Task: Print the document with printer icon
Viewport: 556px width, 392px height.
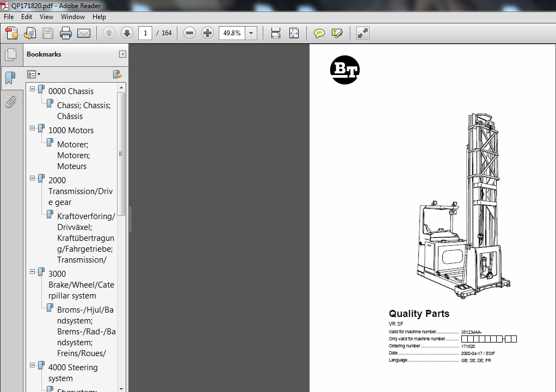Action: (66, 33)
